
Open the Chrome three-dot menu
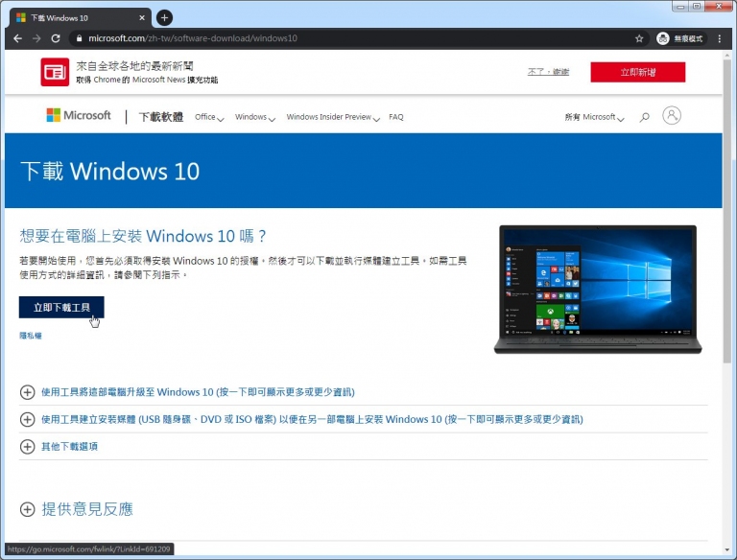(x=719, y=38)
